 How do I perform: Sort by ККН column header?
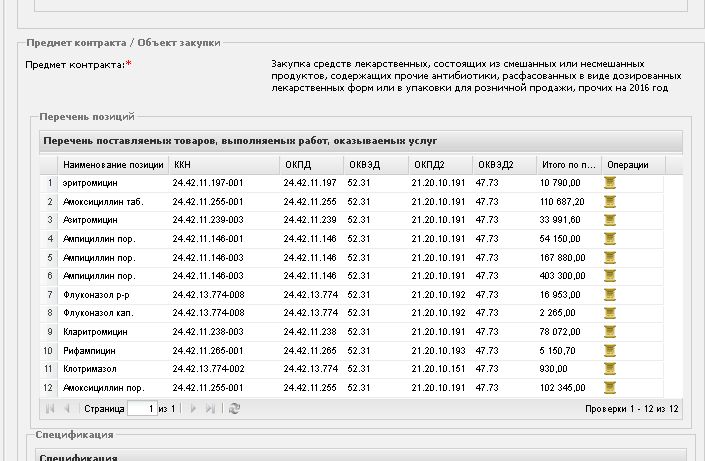224,165
